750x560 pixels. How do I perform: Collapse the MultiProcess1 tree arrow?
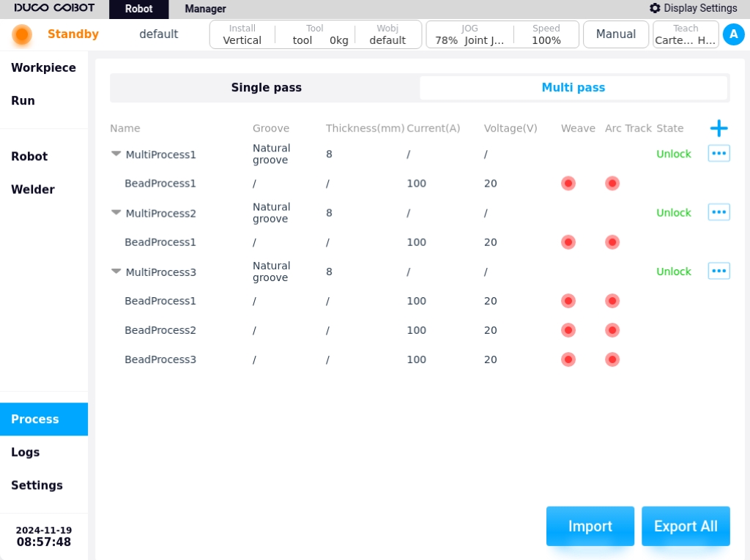tap(116, 154)
